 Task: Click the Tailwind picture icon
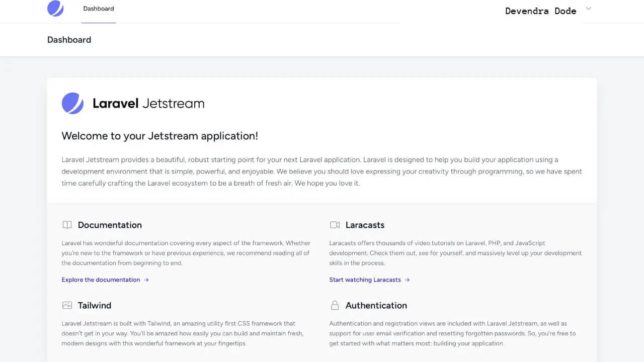pos(67,305)
